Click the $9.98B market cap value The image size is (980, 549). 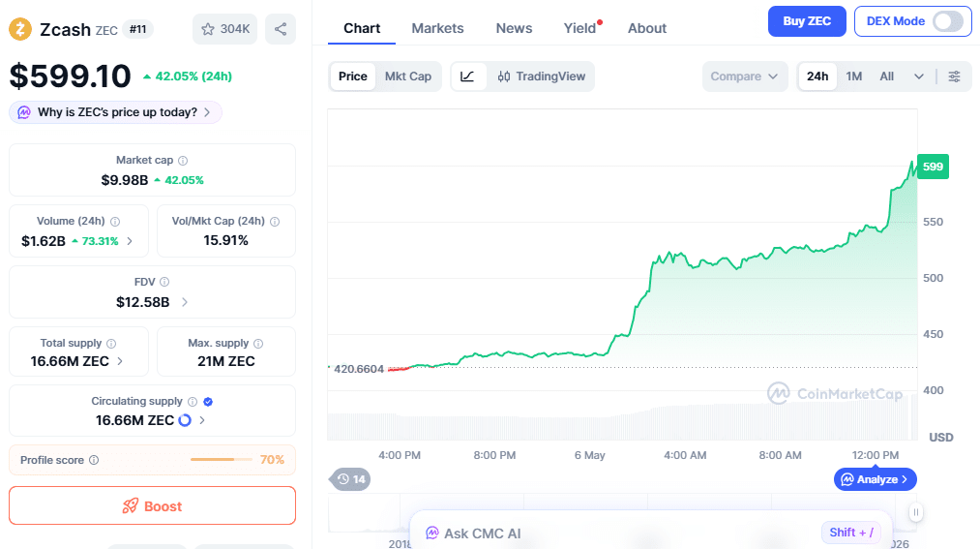click(125, 180)
